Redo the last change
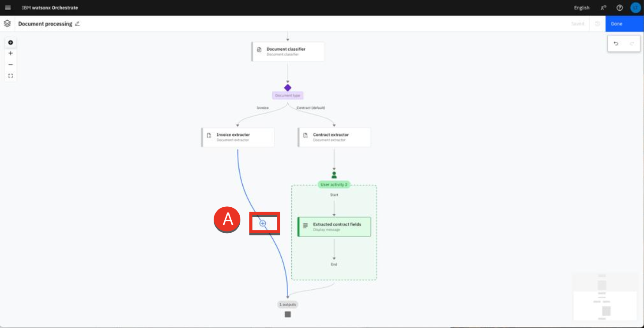Screen dimensions: 644x328 [632, 44]
